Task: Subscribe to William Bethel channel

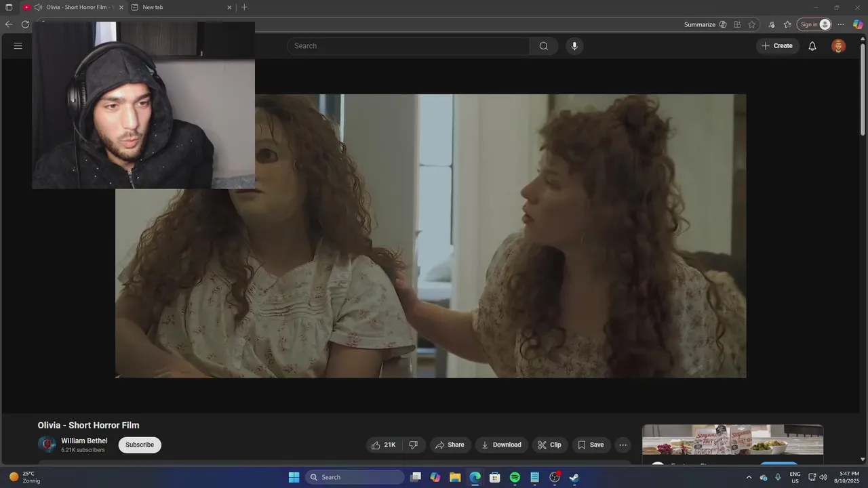Action: (140, 445)
